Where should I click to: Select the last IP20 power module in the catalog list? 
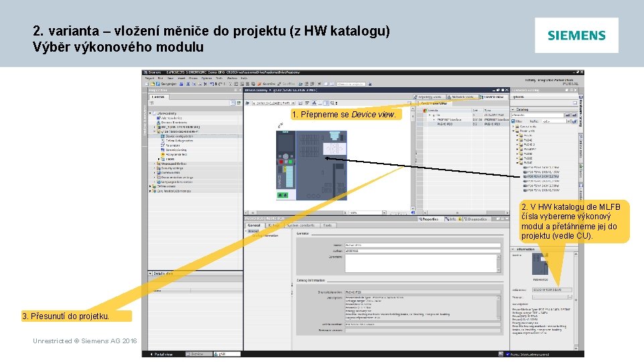[x=541, y=190]
